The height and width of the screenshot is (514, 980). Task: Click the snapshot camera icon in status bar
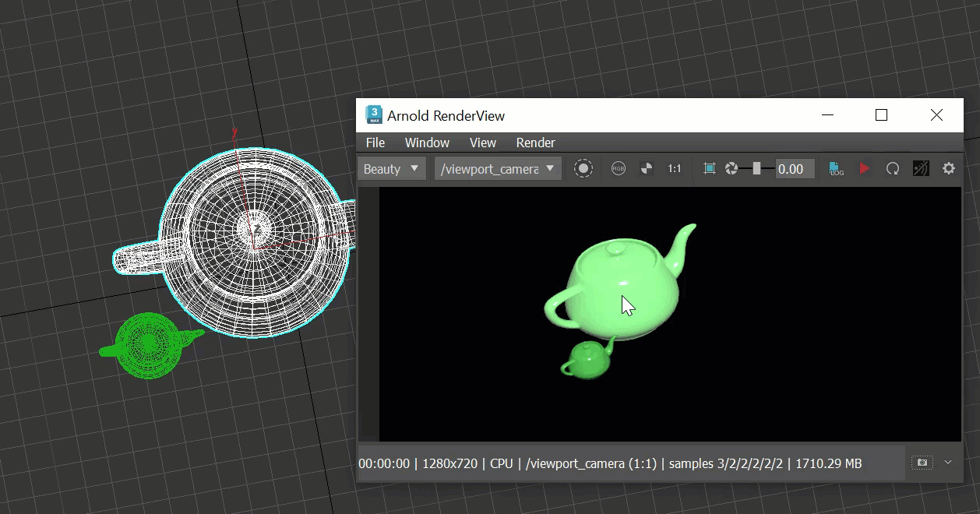click(922, 463)
